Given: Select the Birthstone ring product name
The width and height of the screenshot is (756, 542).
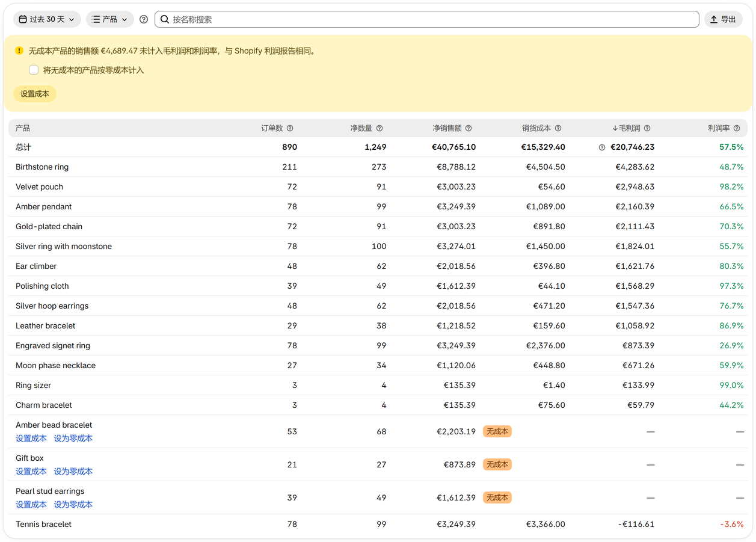Looking at the screenshot, I should (x=42, y=167).
